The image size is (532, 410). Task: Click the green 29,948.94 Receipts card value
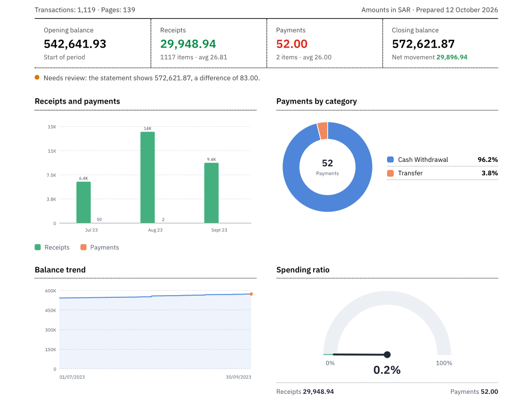click(x=188, y=44)
